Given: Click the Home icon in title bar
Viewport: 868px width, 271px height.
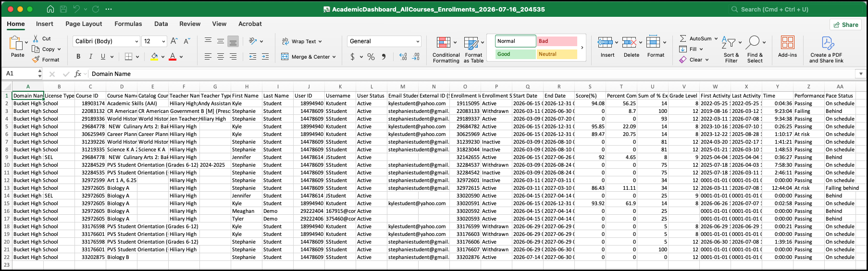Looking at the screenshot, I should [x=50, y=9].
